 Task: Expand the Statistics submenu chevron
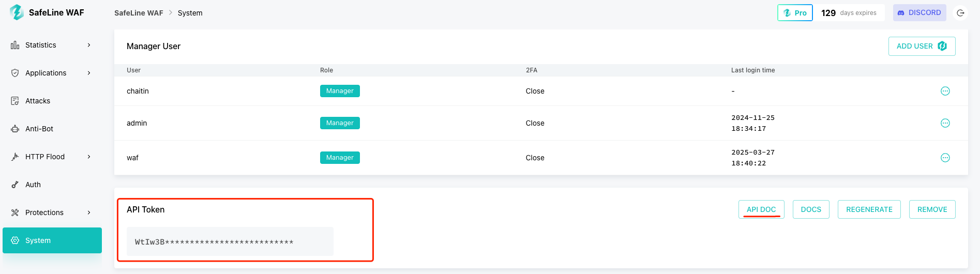click(89, 45)
